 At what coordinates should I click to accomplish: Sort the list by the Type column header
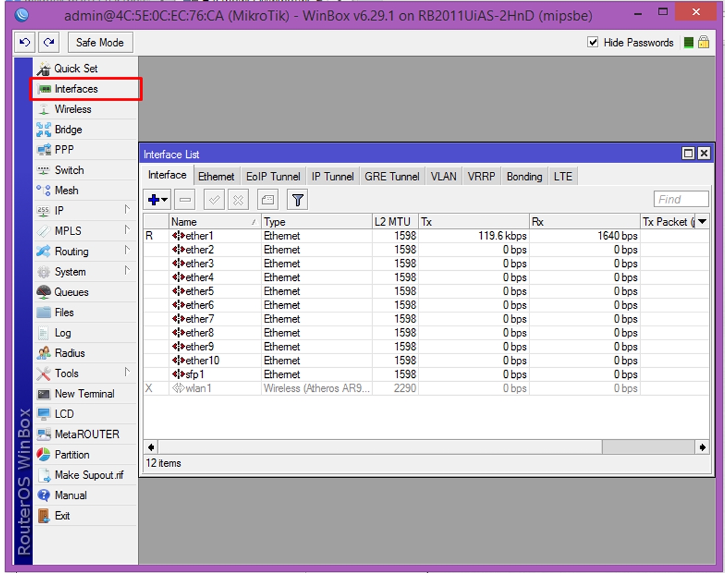pyautogui.click(x=317, y=222)
